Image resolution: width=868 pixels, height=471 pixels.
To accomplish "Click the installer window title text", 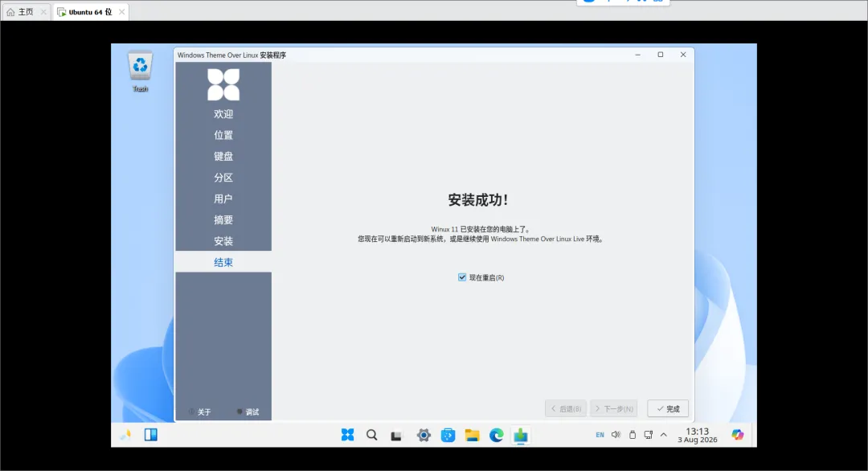I will click(232, 55).
